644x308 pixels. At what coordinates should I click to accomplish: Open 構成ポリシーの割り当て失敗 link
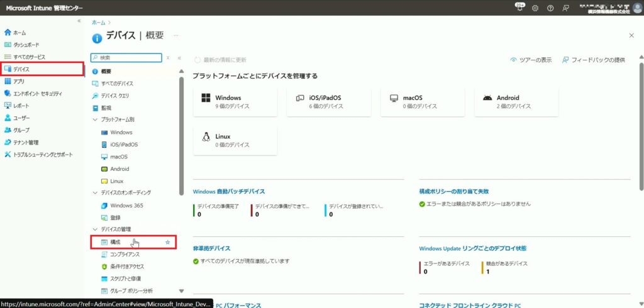(x=454, y=191)
